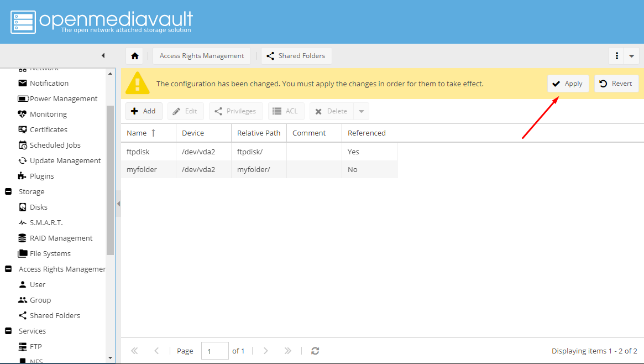
Task: Add a new shared folder
Action: pyautogui.click(x=144, y=111)
